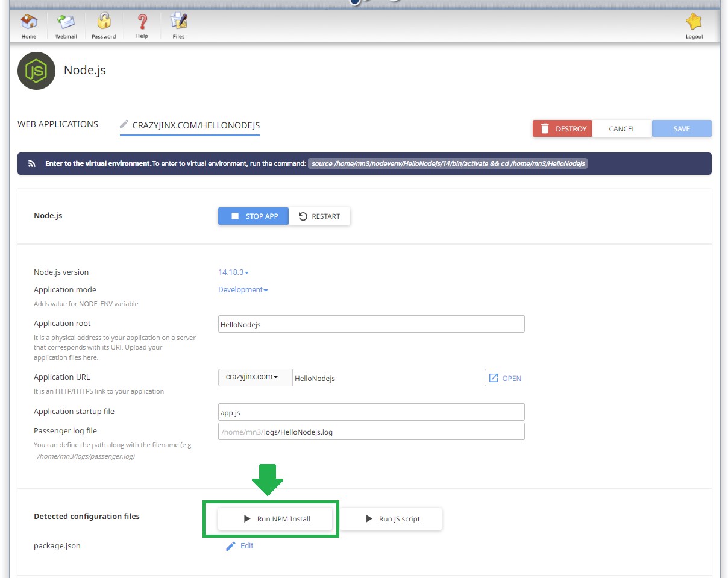Open the Help section
The width and height of the screenshot is (728, 578).
142,24
